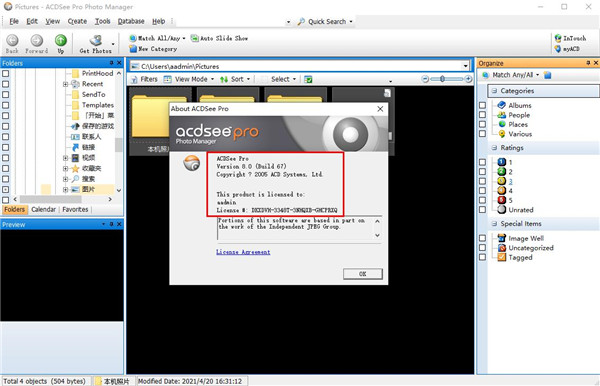Open the Tools menu
Image resolution: width=600 pixels, height=386 pixels.
coord(103,21)
